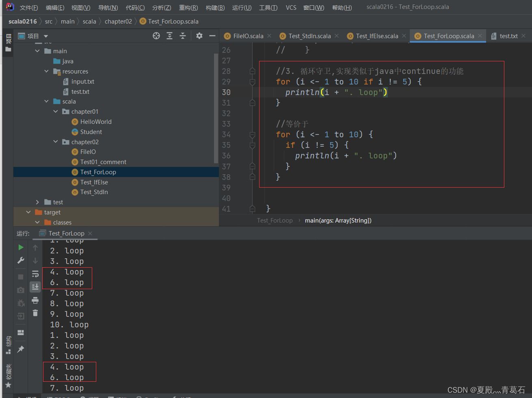Clear console with trash icon
This screenshot has height=398, width=532.
35,313
